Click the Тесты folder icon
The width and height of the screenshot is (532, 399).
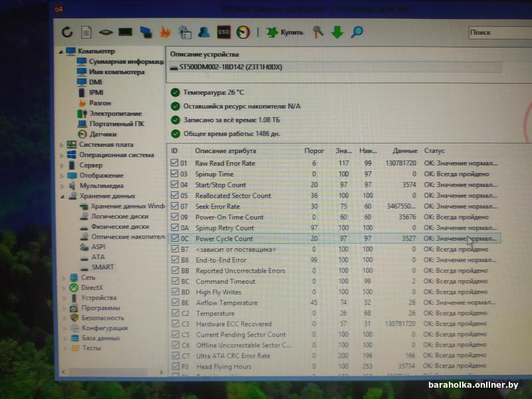point(75,348)
